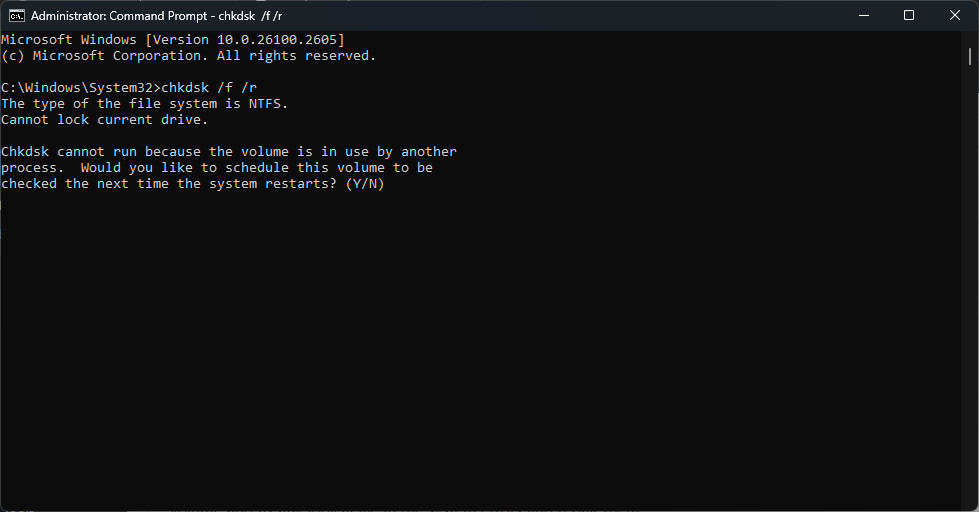The height and width of the screenshot is (512, 979).
Task: Close the Administrator Command Prompt window
Action: tap(954, 16)
